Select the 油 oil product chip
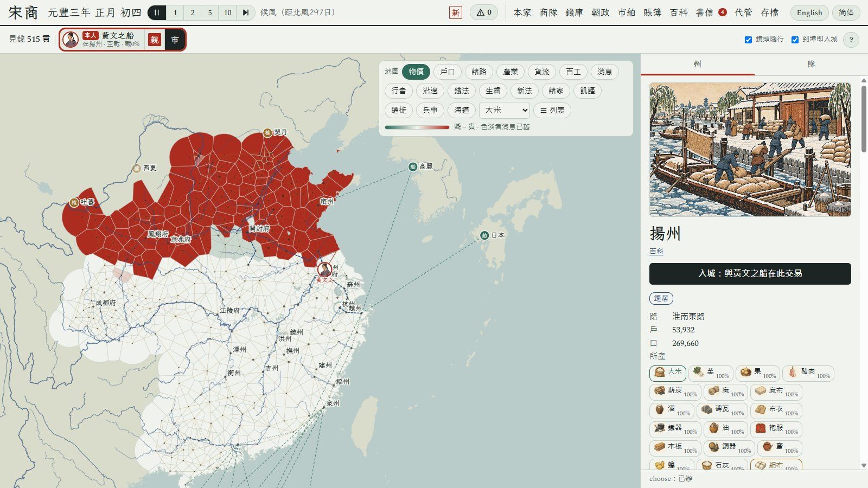The image size is (868, 488). pyautogui.click(x=726, y=429)
